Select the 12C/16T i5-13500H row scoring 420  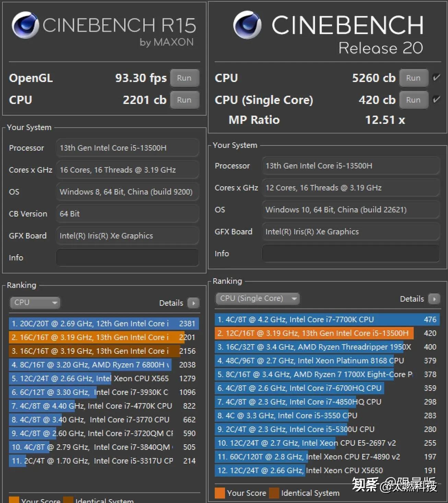tap(327, 333)
